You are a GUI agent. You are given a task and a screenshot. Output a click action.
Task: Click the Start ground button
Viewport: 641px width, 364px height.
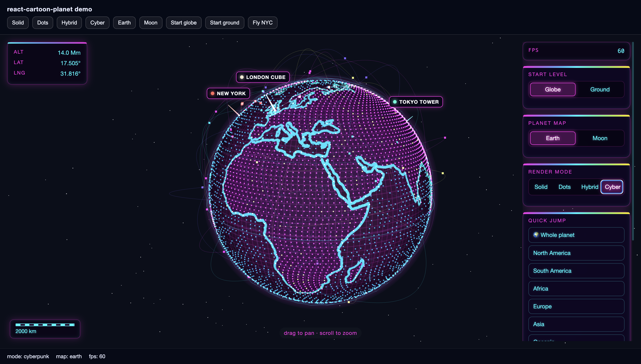point(225,23)
